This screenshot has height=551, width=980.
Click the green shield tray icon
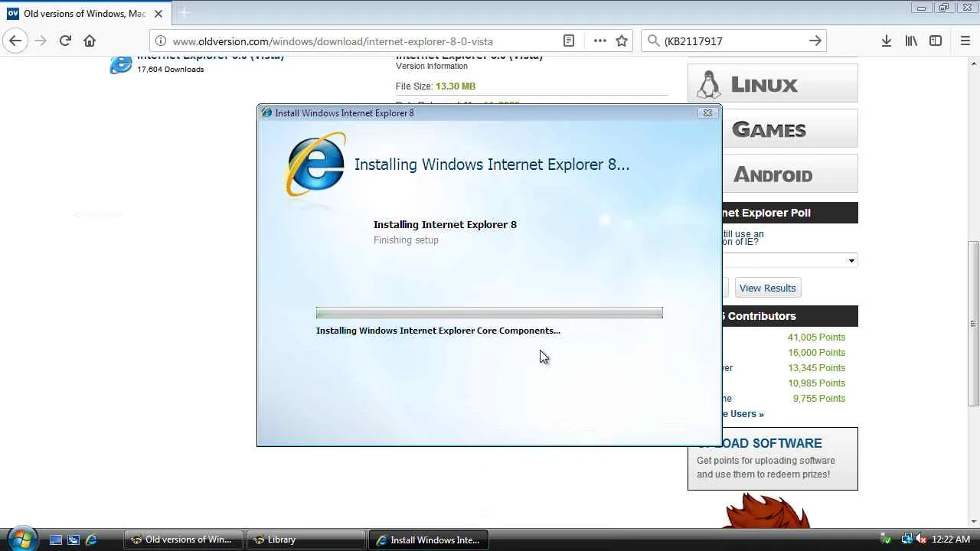coord(887,540)
